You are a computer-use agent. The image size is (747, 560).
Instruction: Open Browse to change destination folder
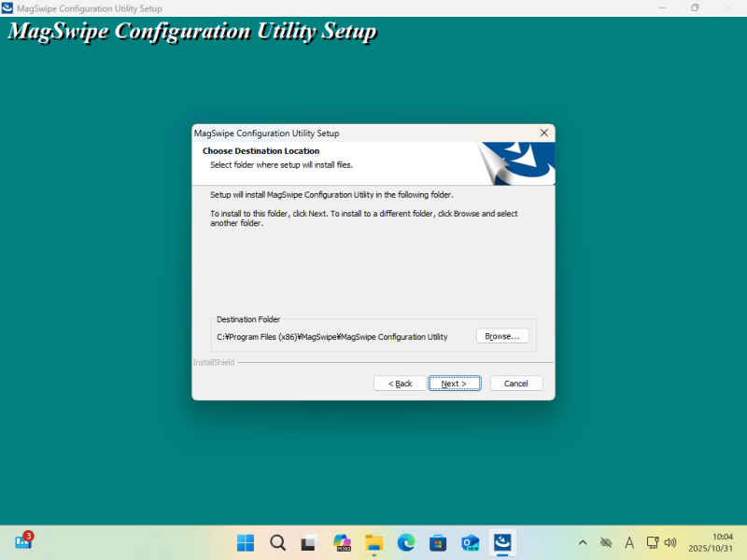(502, 336)
